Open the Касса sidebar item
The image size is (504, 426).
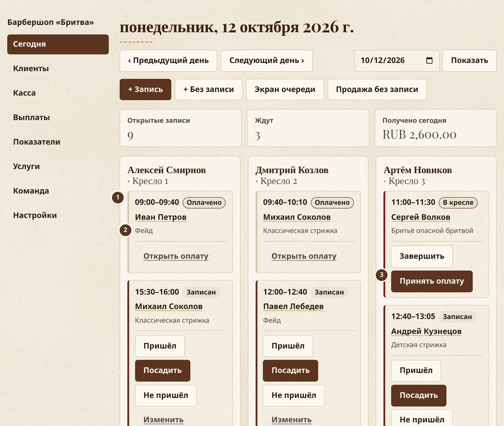pos(58,93)
